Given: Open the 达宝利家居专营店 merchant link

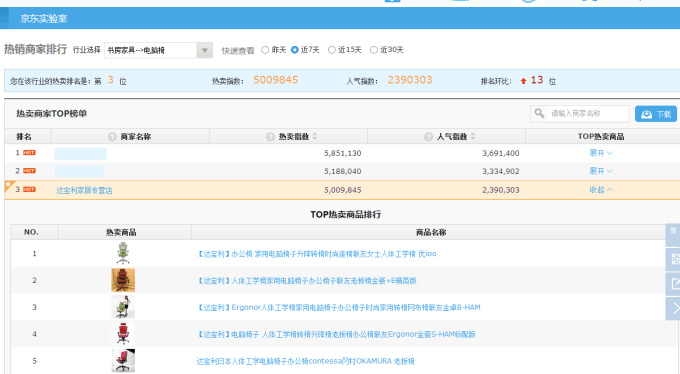Looking at the screenshot, I should (x=84, y=190).
